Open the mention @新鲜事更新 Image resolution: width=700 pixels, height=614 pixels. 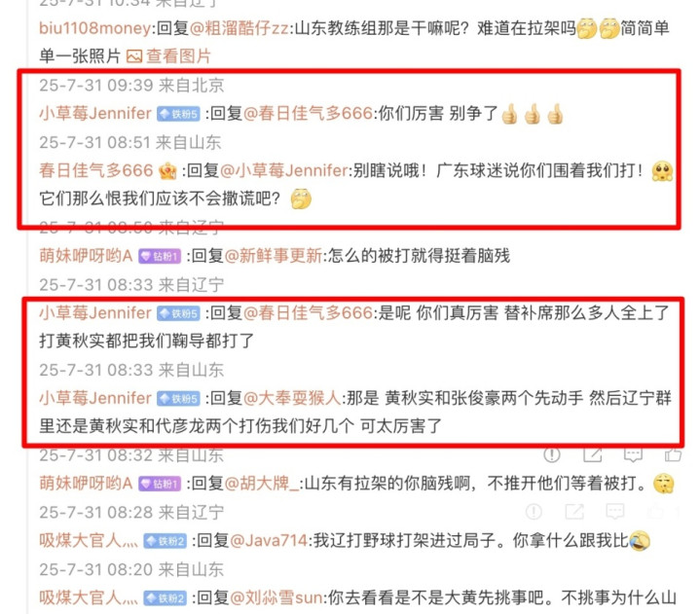pos(274,256)
